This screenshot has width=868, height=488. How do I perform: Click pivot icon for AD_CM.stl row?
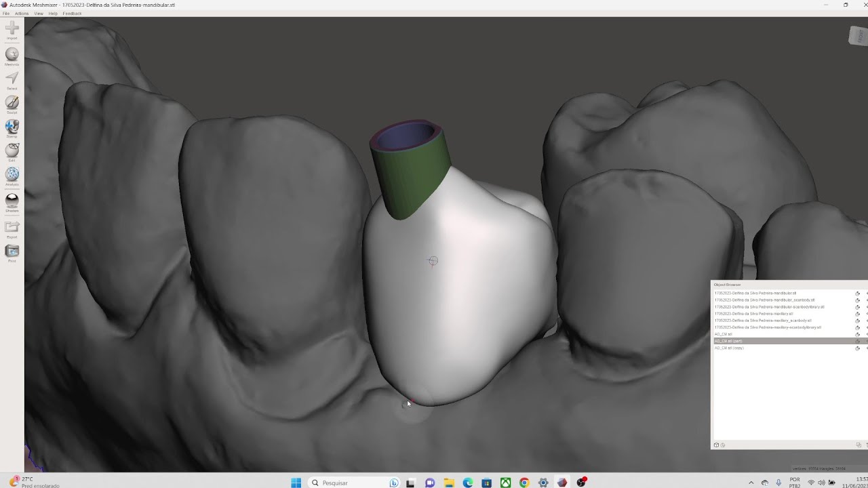(x=858, y=334)
